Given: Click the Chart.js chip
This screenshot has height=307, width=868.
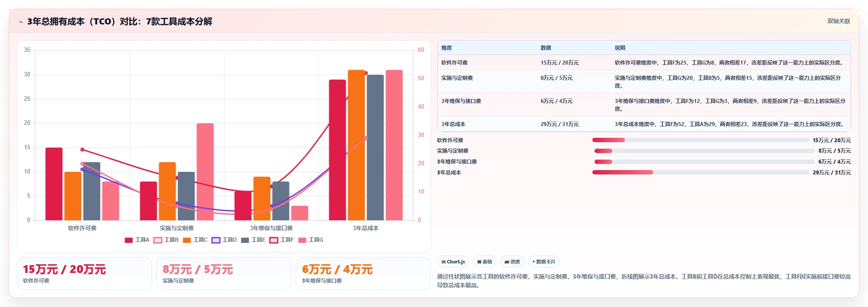Looking at the screenshot, I should (x=453, y=262).
